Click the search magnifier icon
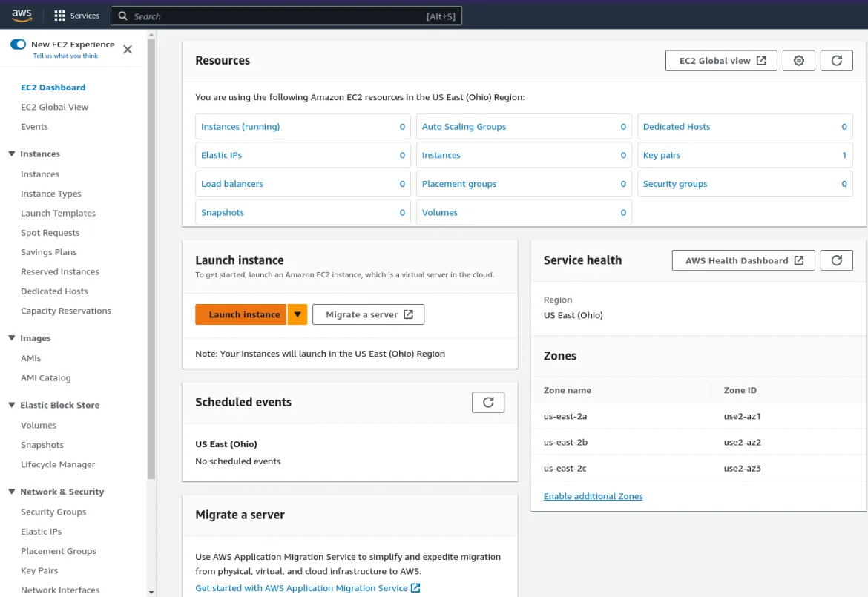Screen dimensions: 868x597 [122, 15]
